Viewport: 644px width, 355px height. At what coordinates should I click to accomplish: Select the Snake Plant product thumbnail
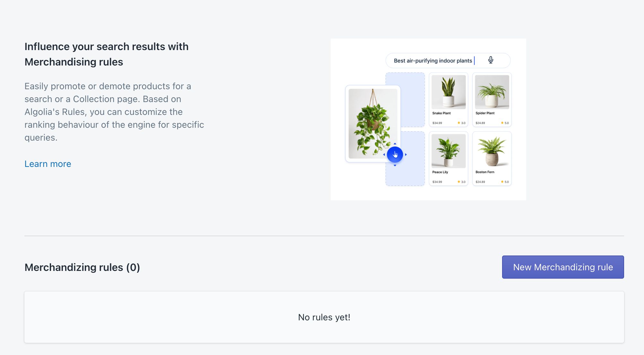448,92
